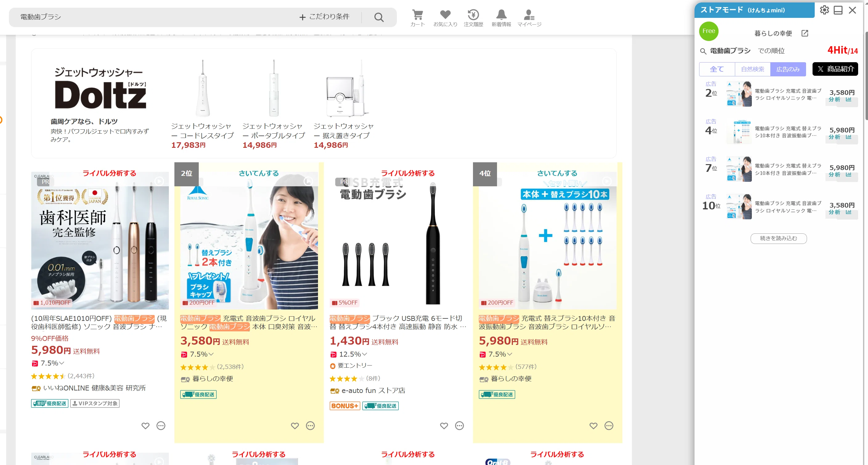The width and height of the screenshot is (868, 465).
Task: Click the VIPスタンプ対象 badge
Action: click(95, 403)
